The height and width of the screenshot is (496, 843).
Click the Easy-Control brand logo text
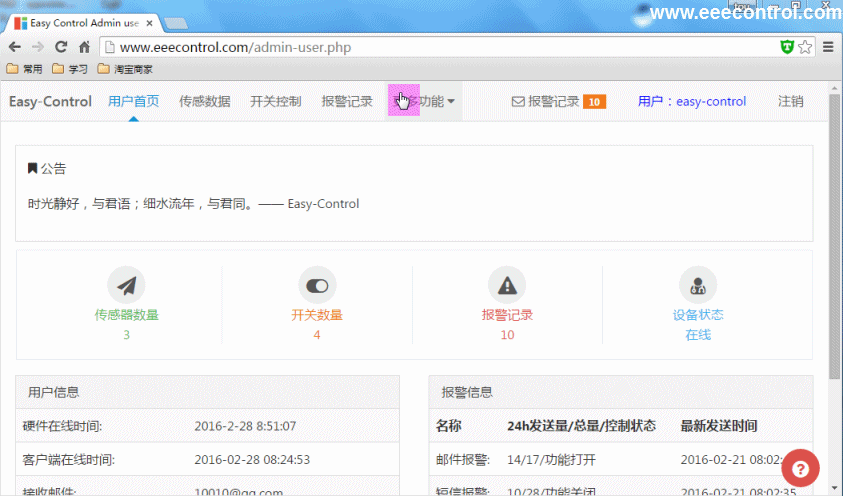(50, 102)
